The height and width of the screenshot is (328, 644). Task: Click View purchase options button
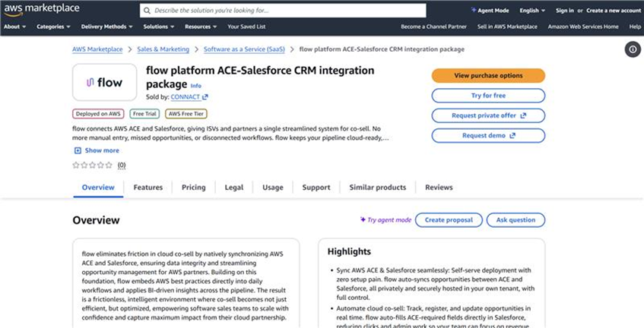pyautogui.click(x=488, y=76)
